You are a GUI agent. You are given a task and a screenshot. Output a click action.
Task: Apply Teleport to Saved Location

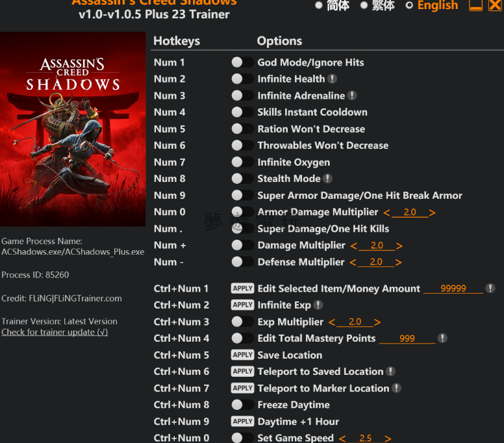pos(242,372)
